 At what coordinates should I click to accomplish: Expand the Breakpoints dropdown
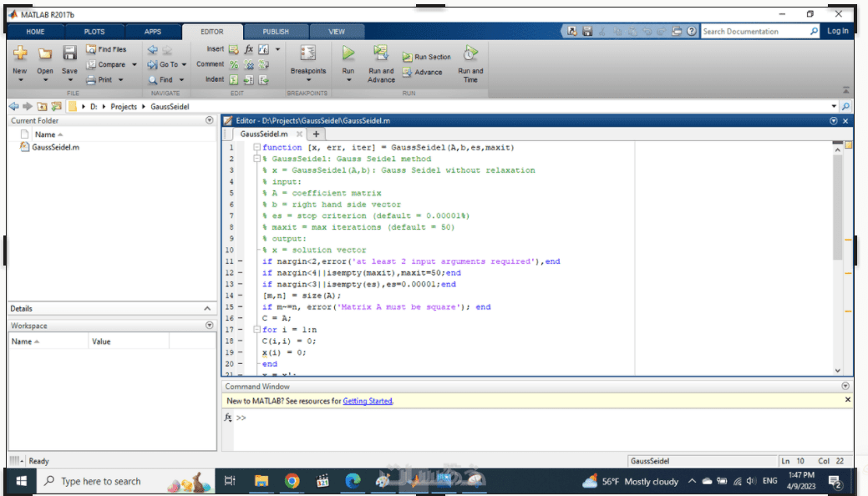coord(307,81)
